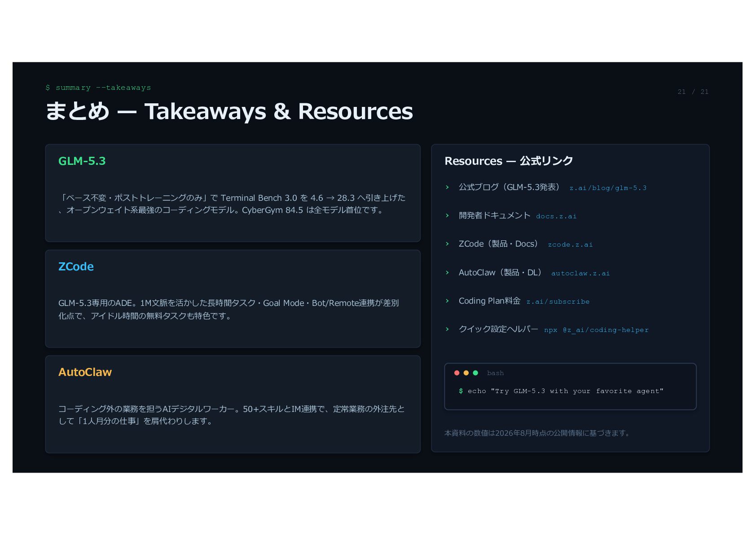The image size is (756, 535).
Task: Select the "npx @z_ai/coding-helper" command text
Action: coord(596,330)
